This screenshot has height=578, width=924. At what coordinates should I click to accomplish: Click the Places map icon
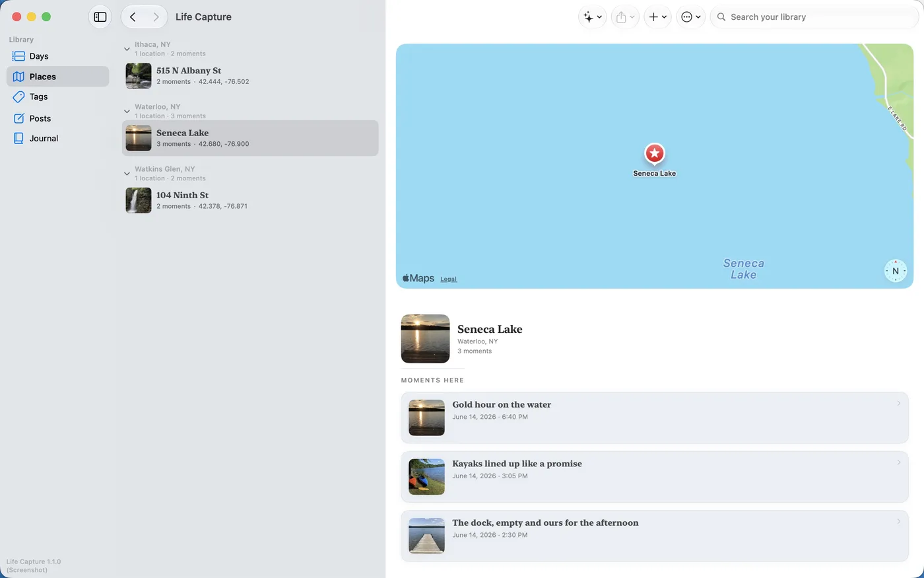[x=18, y=77]
